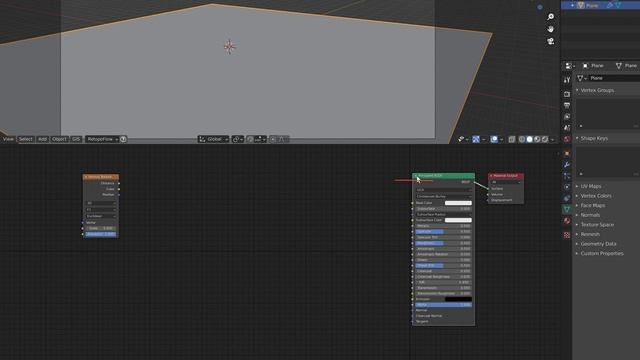
Task: Switch to material preview viewport shading
Action: pyautogui.click(x=537, y=139)
